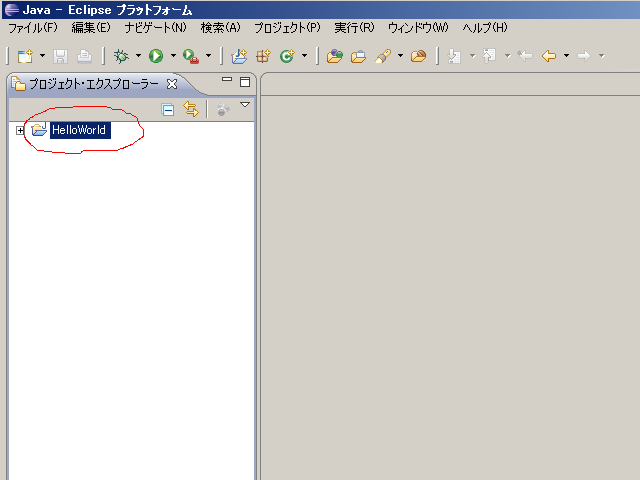Image resolution: width=640 pixels, height=480 pixels.
Task: Open the ナビゲート(N) menu
Action: click(156, 28)
